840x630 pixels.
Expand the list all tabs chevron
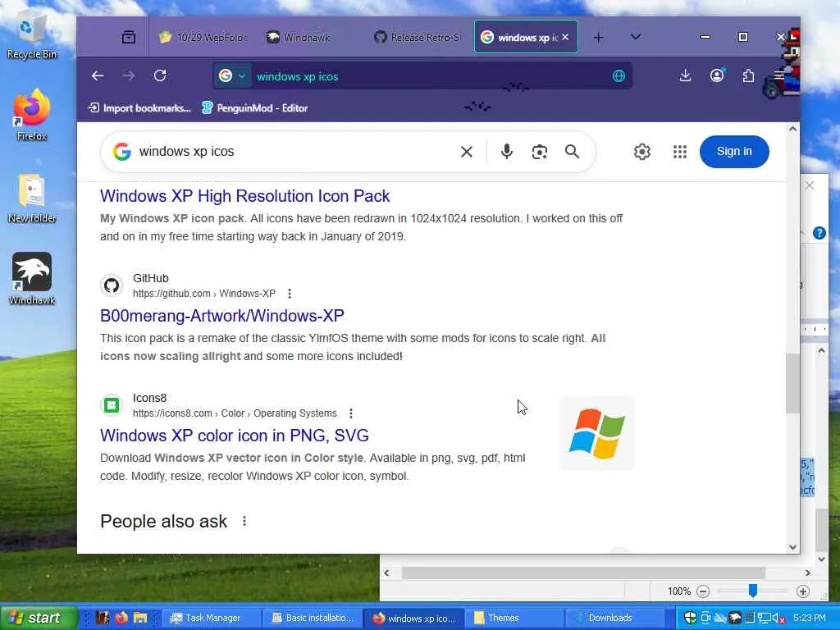636,37
